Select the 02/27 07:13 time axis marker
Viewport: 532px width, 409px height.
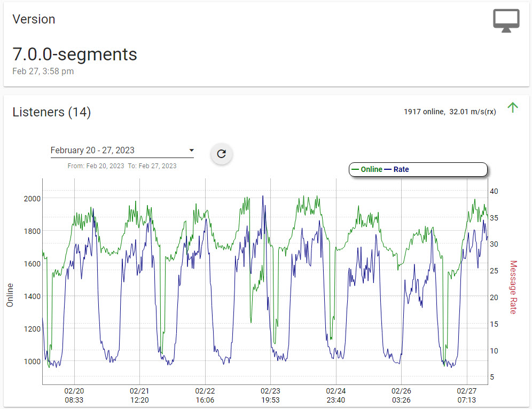(x=467, y=395)
